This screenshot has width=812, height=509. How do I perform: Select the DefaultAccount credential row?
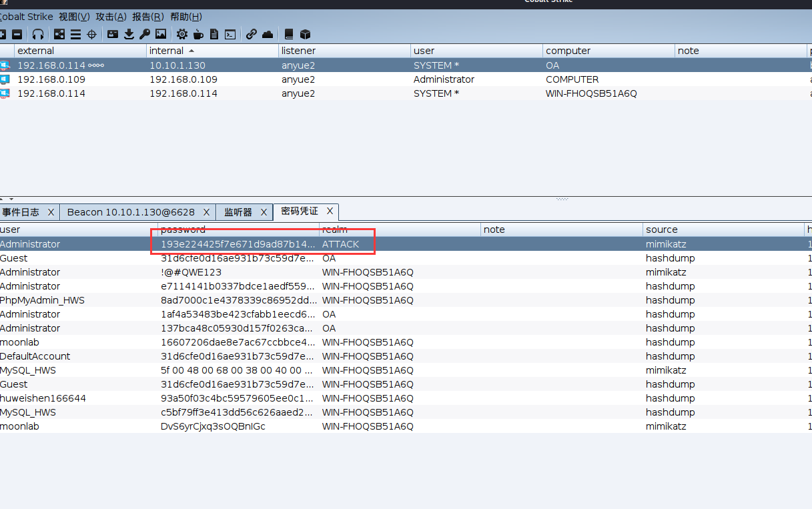point(406,356)
